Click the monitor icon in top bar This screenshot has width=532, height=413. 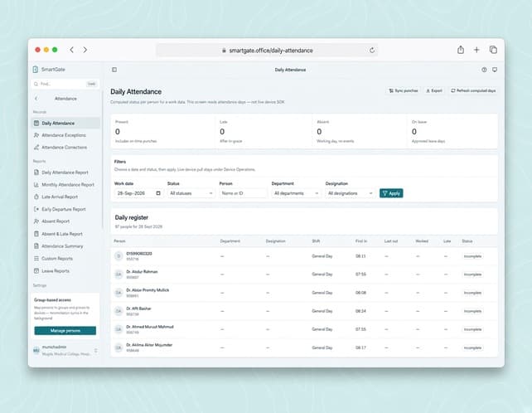495,70
